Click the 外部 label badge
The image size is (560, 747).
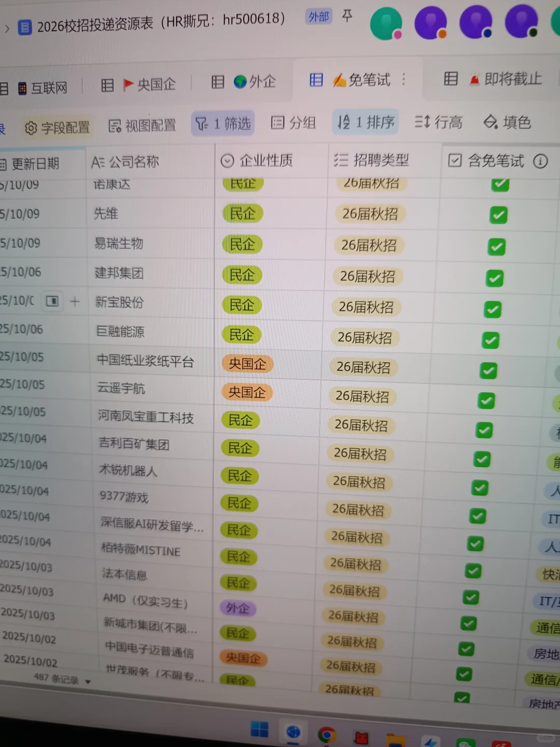319,17
